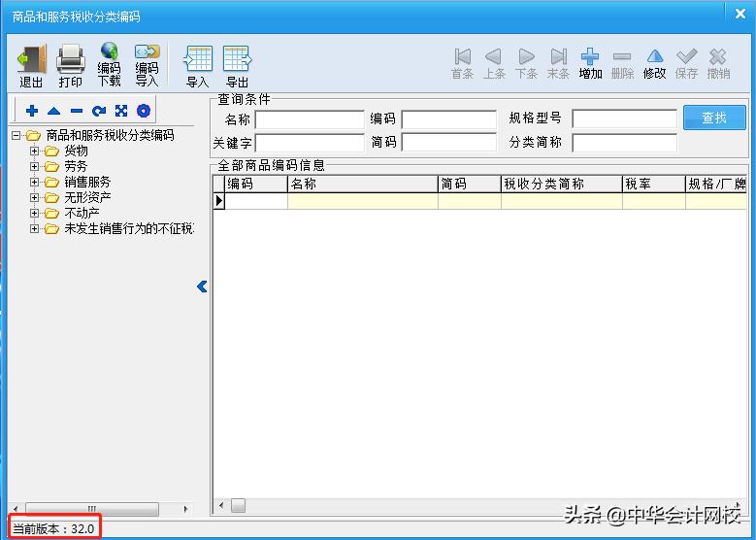
Task: Expand the 不动产 tree node
Action: [x=34, y=213]
